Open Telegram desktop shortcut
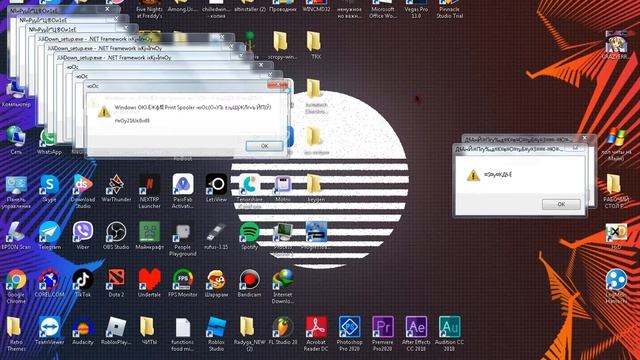640x360 pixels. click(x=49, y=232)
